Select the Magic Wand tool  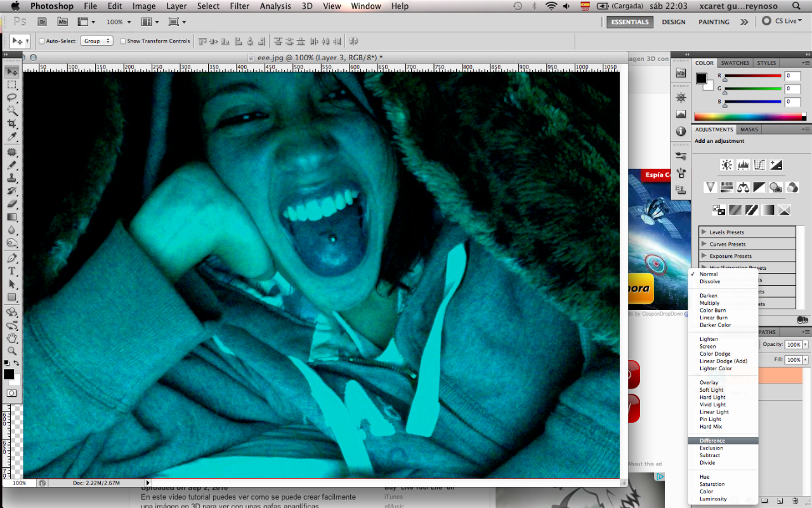coord(12,110)
